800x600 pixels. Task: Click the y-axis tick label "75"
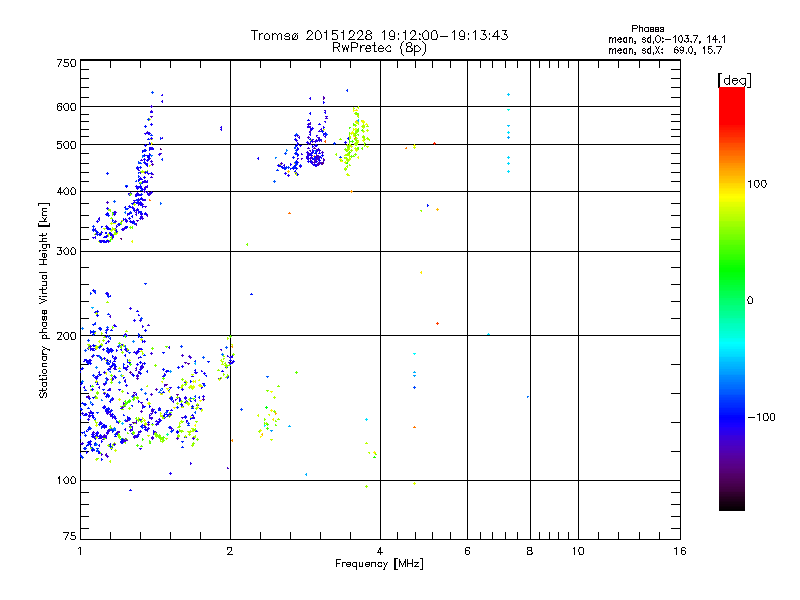70,536
